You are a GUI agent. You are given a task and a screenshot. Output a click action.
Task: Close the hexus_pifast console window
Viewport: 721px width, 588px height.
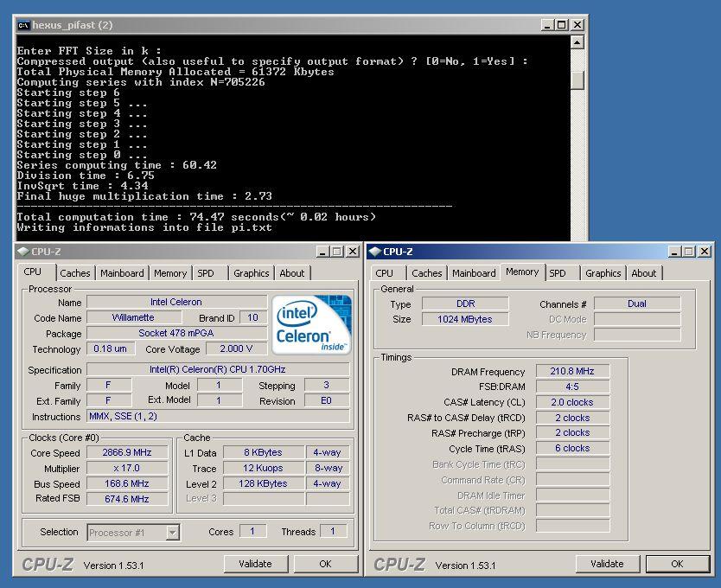577,25
